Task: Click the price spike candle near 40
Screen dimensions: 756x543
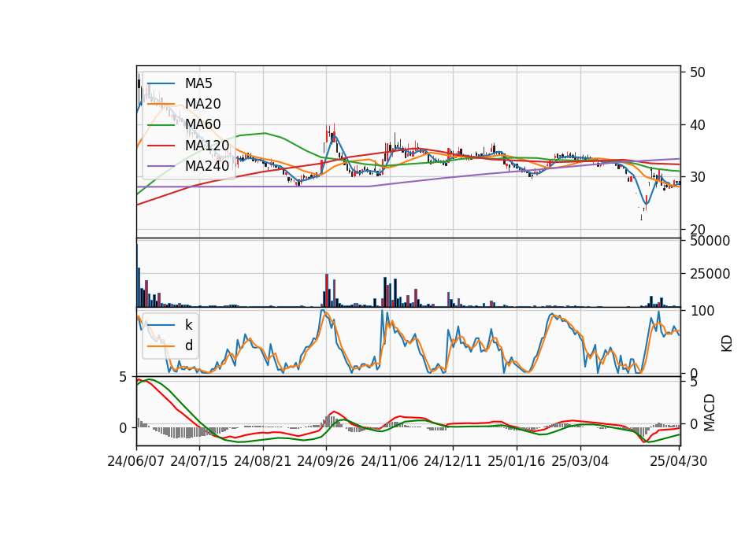Action: [x=334, y=132]
